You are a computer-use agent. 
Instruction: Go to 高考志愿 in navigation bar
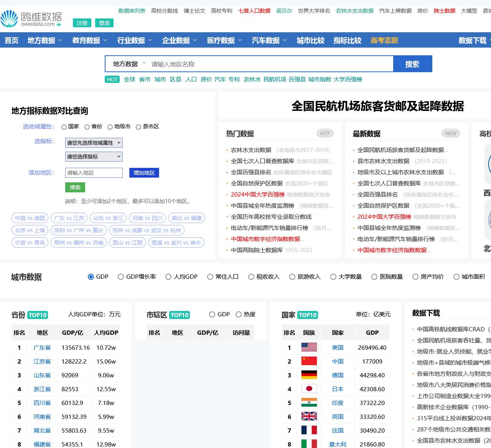384,40
